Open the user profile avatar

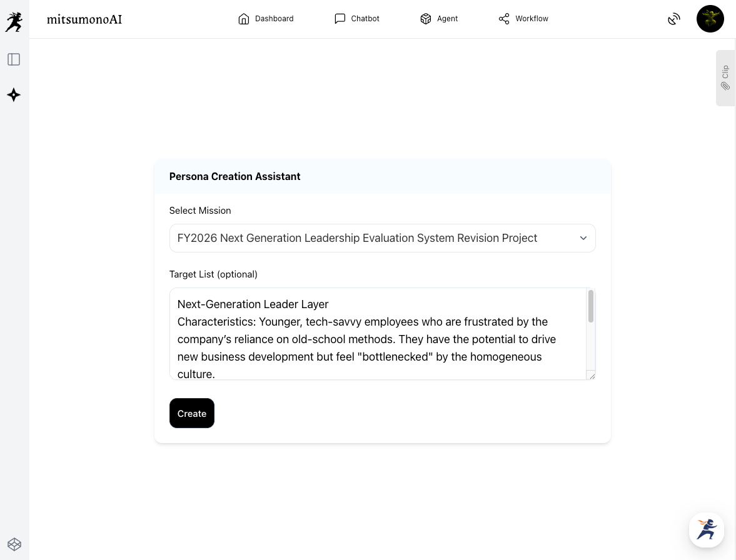point(710,19)
